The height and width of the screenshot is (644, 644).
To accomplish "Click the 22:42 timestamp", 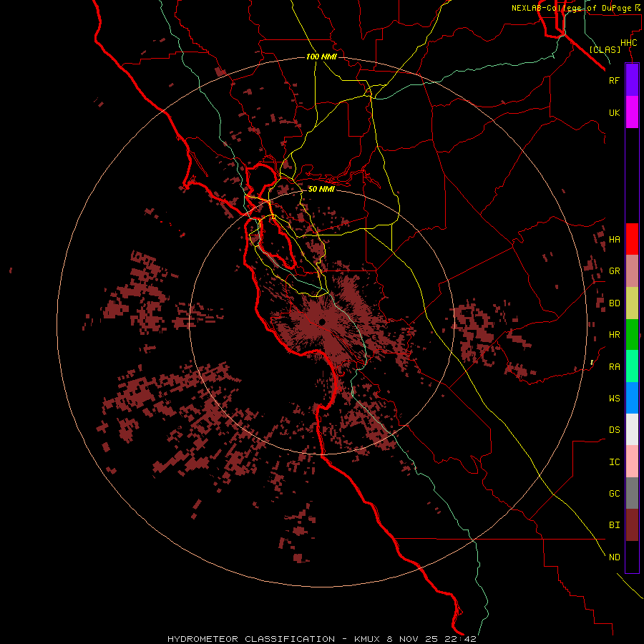I will tap(459, 639).
